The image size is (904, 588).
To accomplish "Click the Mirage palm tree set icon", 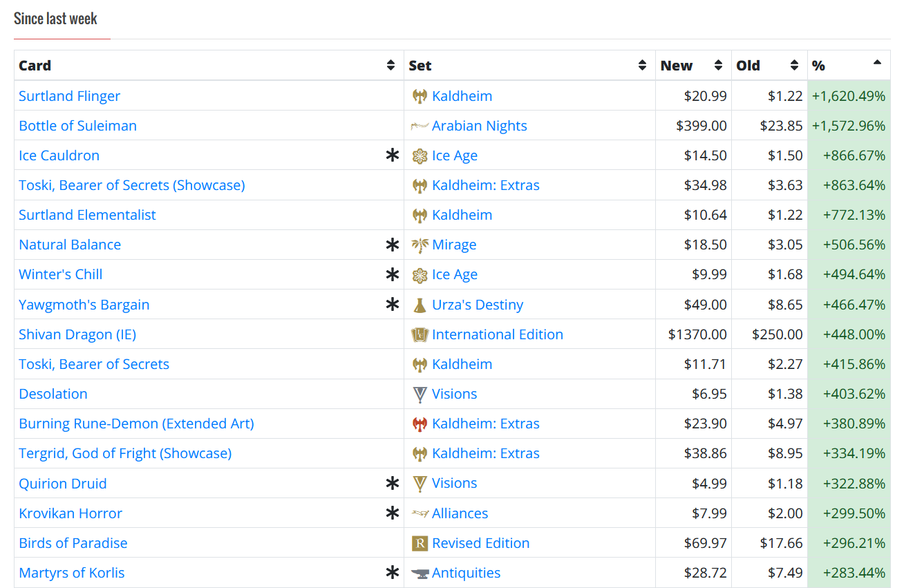I will tap(420, 245).
